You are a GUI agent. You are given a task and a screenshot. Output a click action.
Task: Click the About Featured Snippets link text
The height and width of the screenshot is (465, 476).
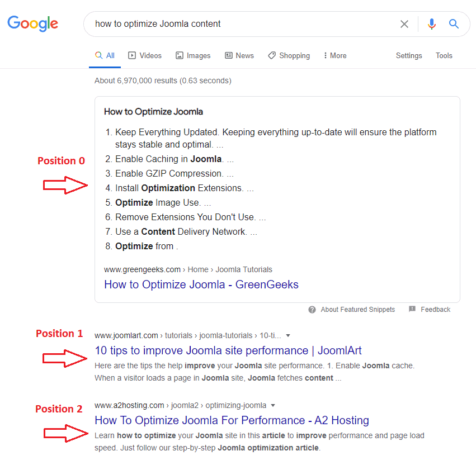pyautogui.click(x=357, y=310)
